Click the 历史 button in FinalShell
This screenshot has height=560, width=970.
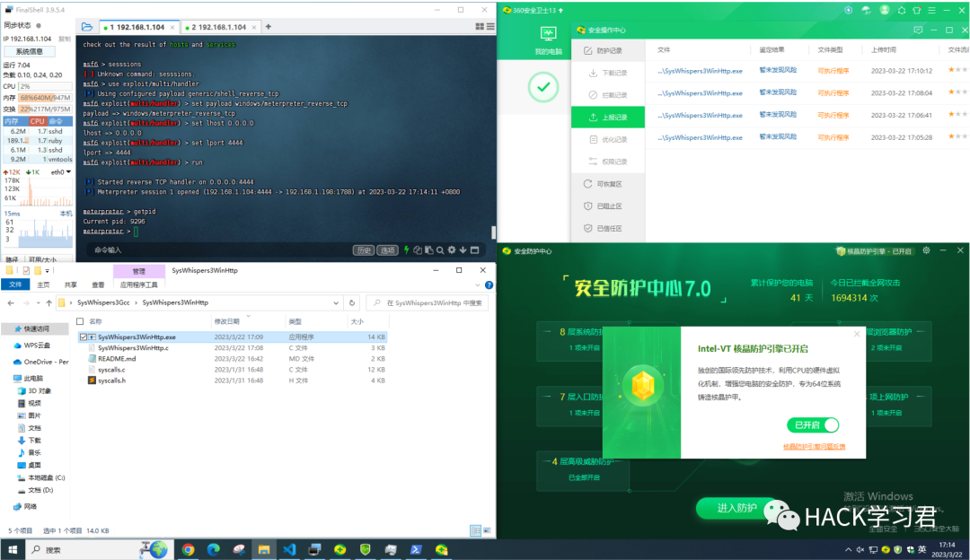[363, 250]
